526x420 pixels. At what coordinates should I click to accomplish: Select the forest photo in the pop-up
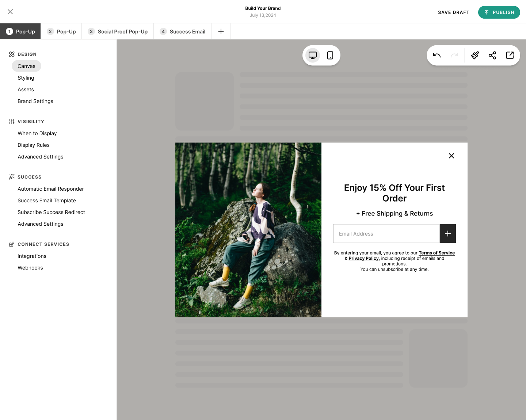[248, 230]
